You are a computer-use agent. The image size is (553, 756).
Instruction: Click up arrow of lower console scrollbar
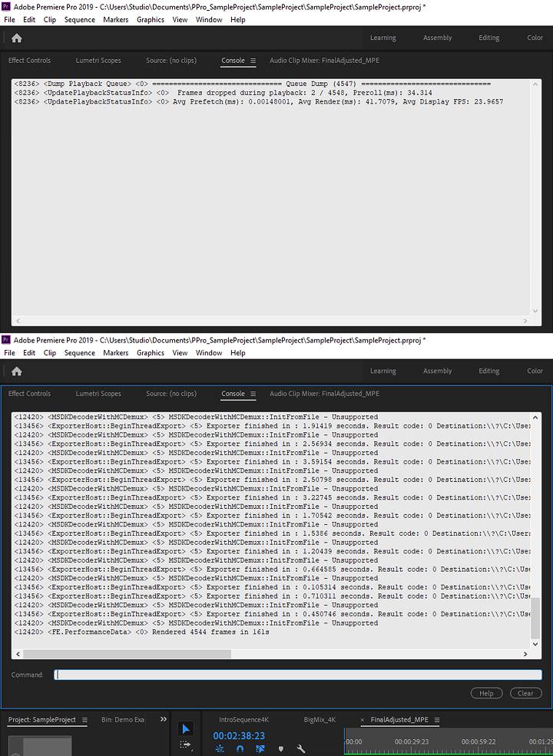coord(535,417)
